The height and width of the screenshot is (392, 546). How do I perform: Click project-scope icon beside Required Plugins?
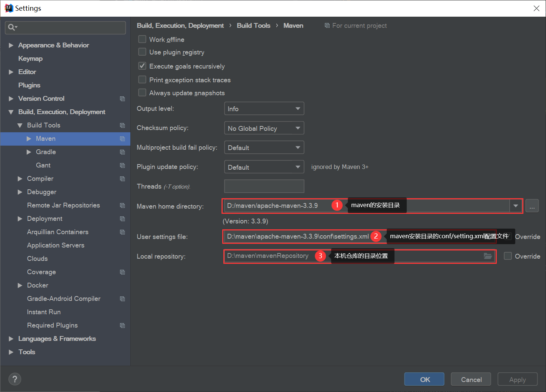pyautogui.click(x=122, y=325)
